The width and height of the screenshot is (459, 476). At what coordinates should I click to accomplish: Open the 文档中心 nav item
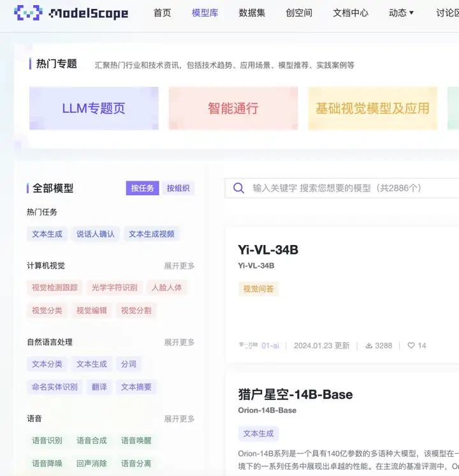351,13
